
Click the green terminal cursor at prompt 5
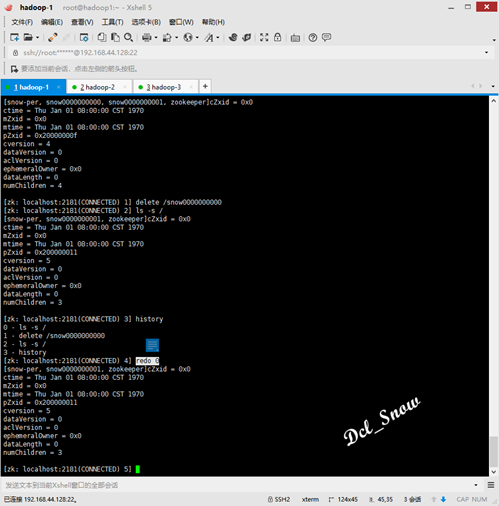pyautogui.click(x=138, y=469)
